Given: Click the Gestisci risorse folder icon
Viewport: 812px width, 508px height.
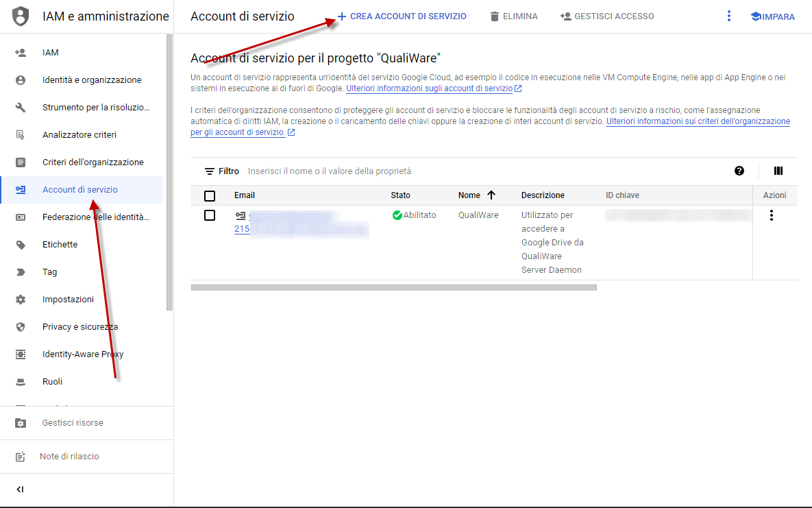Looking at the screenshot, I should 21,423.
